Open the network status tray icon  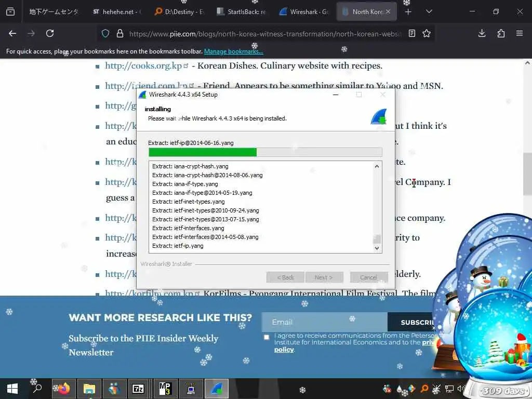click(x=449, y=389)
